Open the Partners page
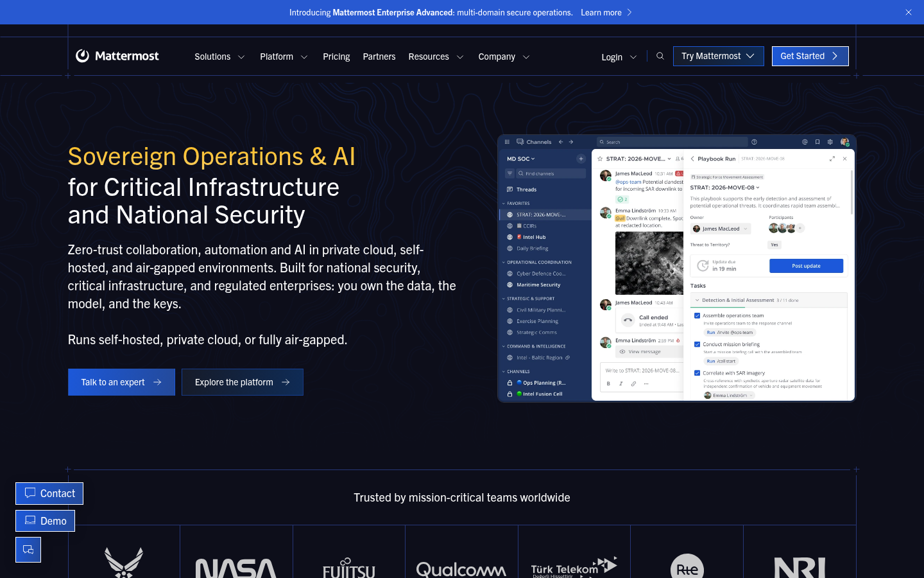This screenshot has height=578, width=924. pos(379,57)
